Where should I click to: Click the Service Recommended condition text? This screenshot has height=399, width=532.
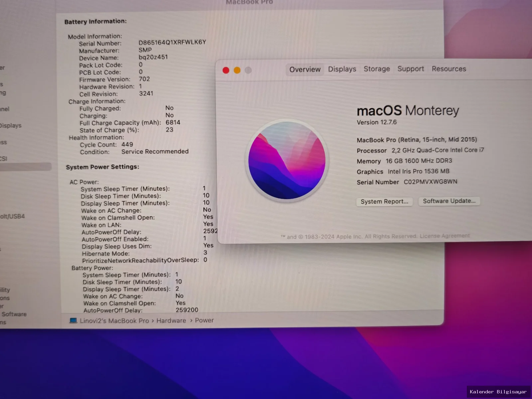pos(155,152)
